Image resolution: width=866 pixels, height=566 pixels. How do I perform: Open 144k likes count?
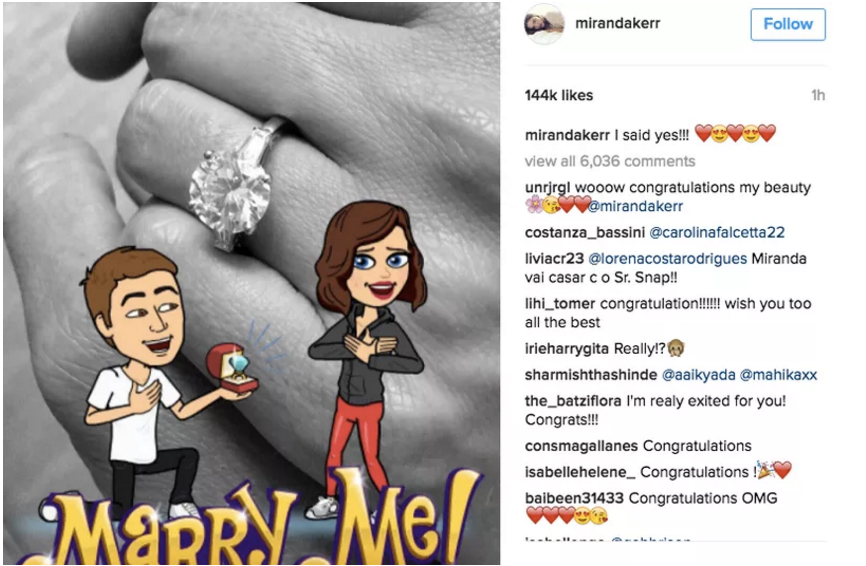tap(559, 96)
